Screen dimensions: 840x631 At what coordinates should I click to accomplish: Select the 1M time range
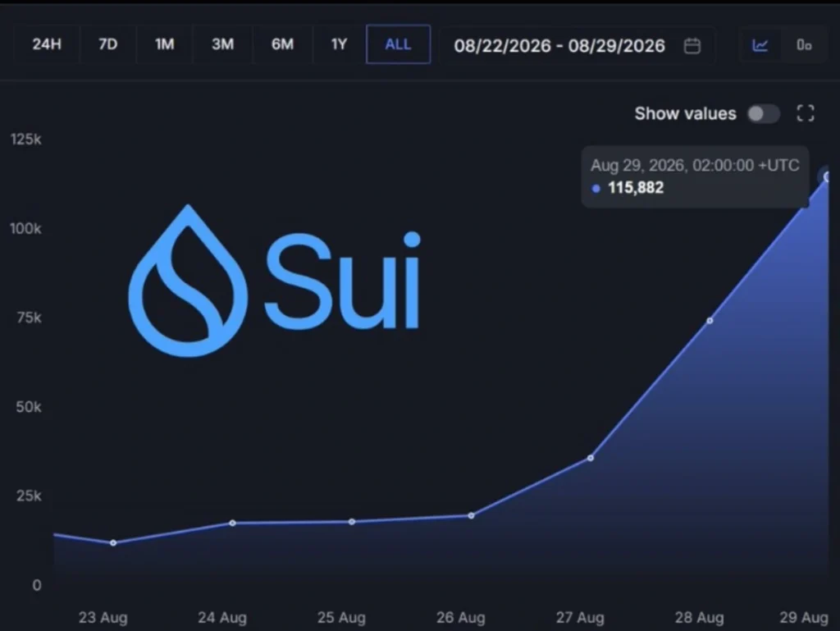[x=164, y=44]
